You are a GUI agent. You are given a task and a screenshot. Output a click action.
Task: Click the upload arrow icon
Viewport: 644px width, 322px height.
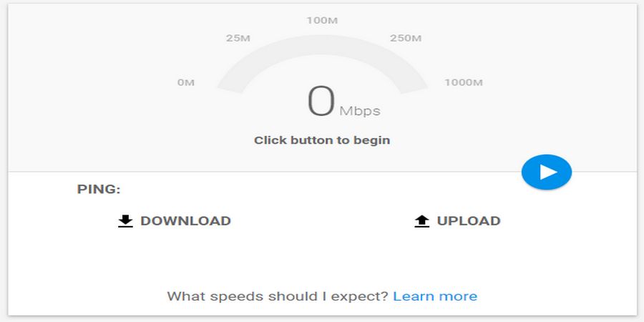pyautogui.click(x=422, y=221)
